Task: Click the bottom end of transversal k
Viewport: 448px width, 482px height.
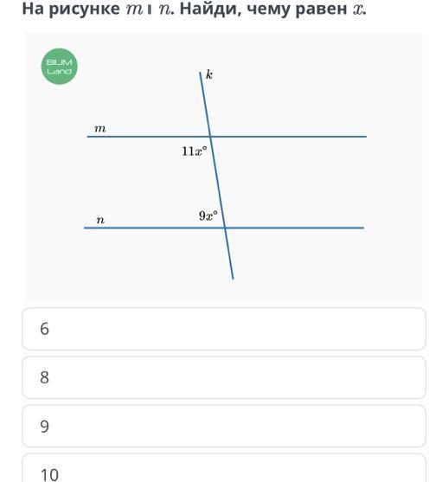Action: click(x=233, y=278)
